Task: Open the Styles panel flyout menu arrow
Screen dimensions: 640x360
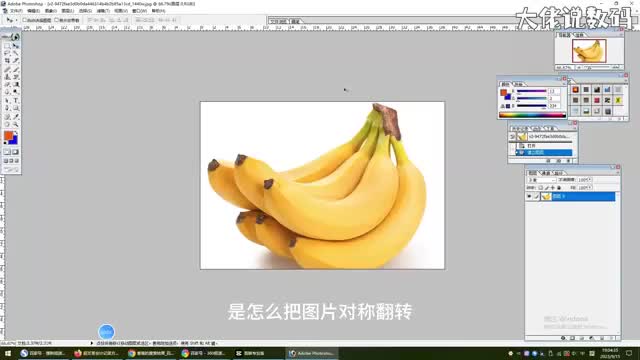Action: tap(625, 80)
